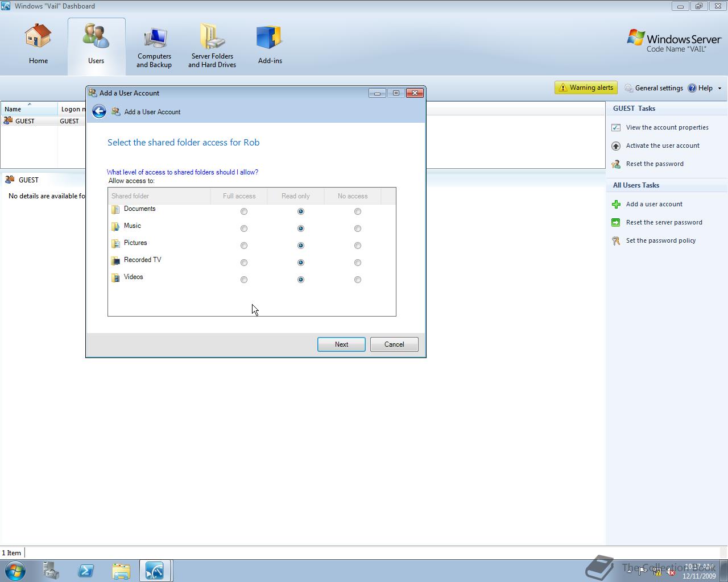
Task: Open General settings
Action: click(x=654, y=88)
